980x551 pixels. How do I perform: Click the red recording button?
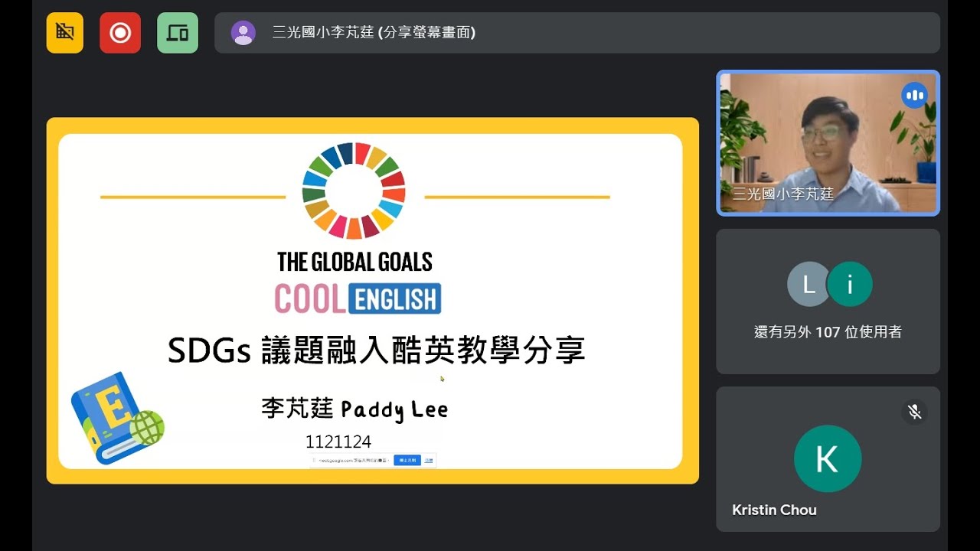[120, 33]
